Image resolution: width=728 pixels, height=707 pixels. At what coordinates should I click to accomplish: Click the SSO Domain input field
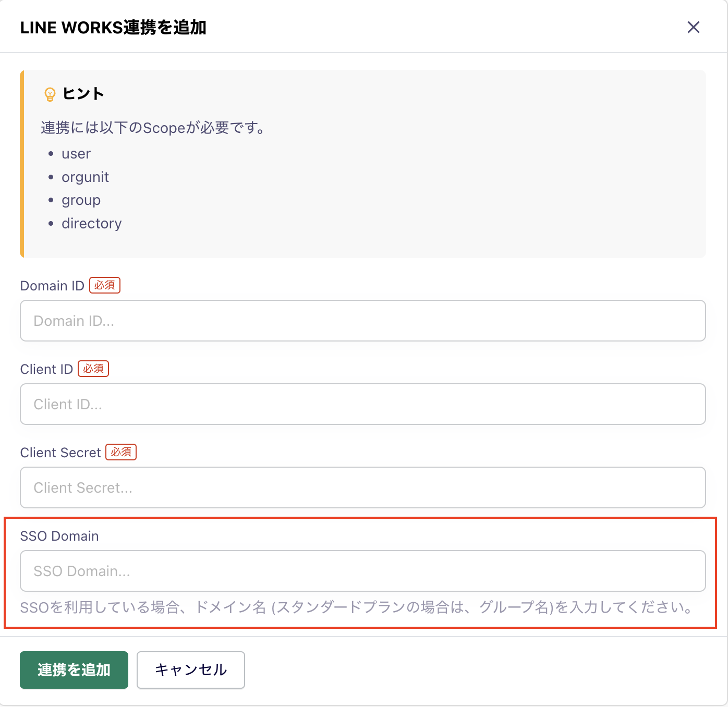click(x=362, y=571)
